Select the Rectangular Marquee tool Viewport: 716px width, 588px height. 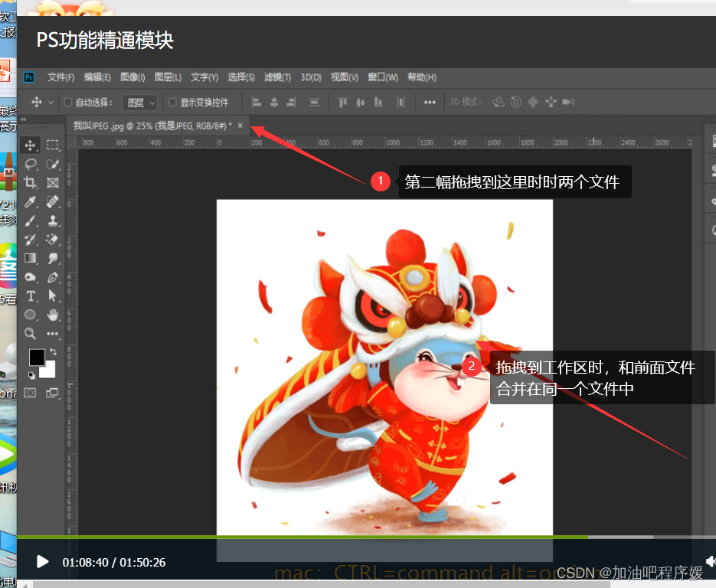53,145
